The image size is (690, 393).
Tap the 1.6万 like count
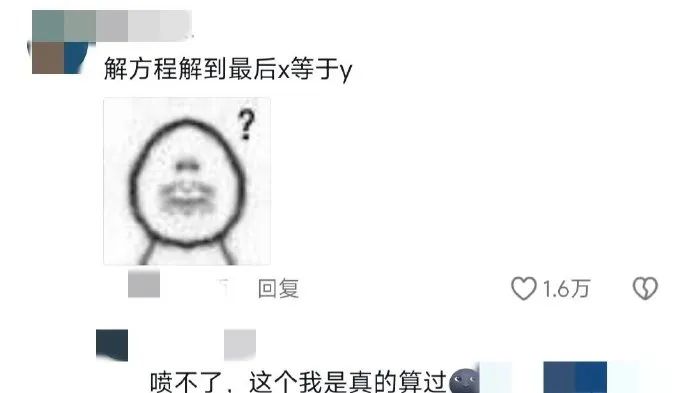[x=566, y=289]
